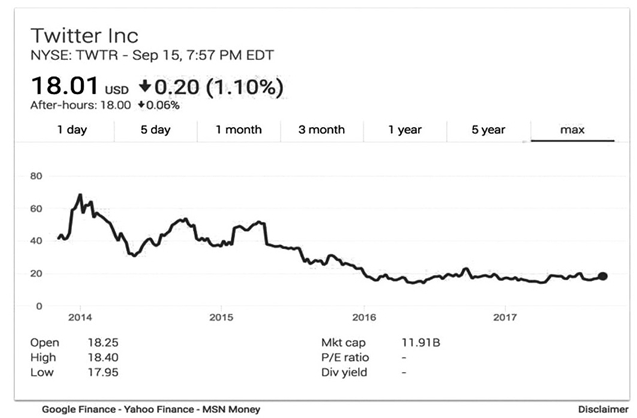The height and width of the screenshot is (418, 637).
Task: Click the 2015 x-axis marker
Action: click(x=221, y=317)
